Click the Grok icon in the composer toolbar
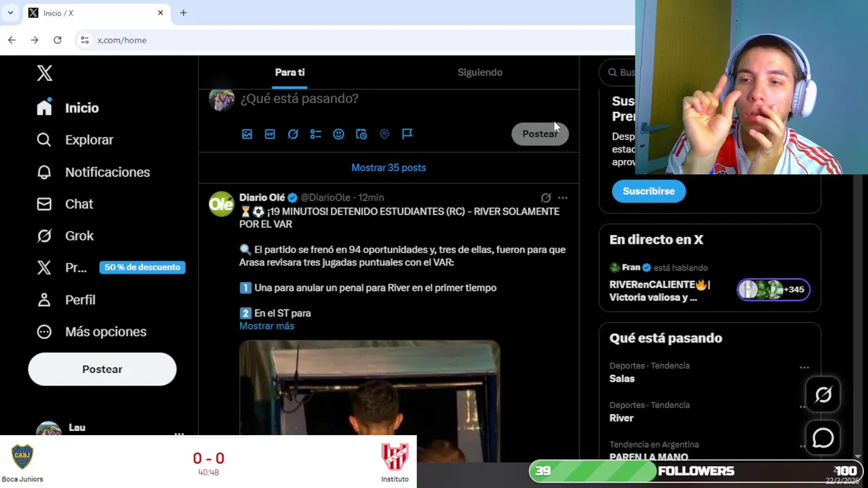The height and width of the screenshot is (488, 868). click(x=293, y=134)
